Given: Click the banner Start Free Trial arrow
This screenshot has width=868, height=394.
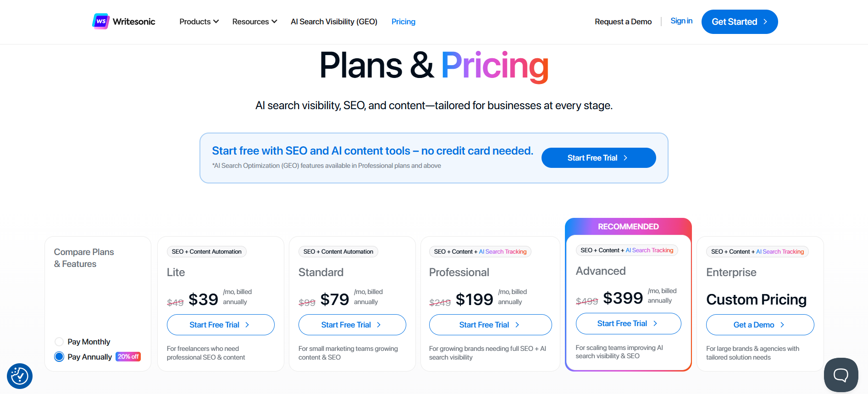Looking at the screenshot, I should tap(625, 158).
